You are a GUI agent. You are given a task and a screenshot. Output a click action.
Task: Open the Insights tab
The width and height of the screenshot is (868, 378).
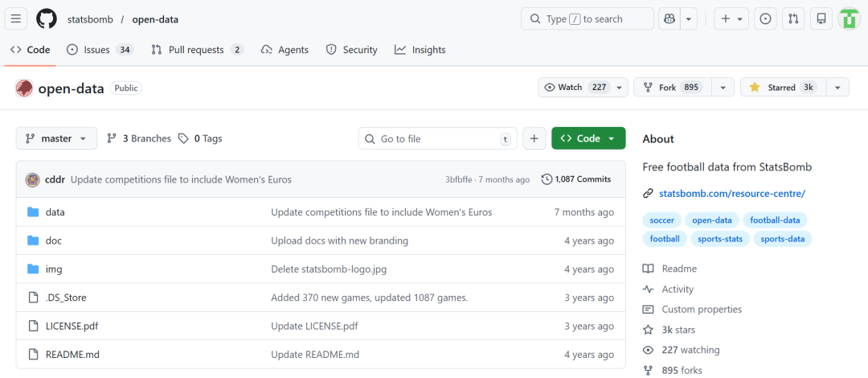[x=420, y=50]
